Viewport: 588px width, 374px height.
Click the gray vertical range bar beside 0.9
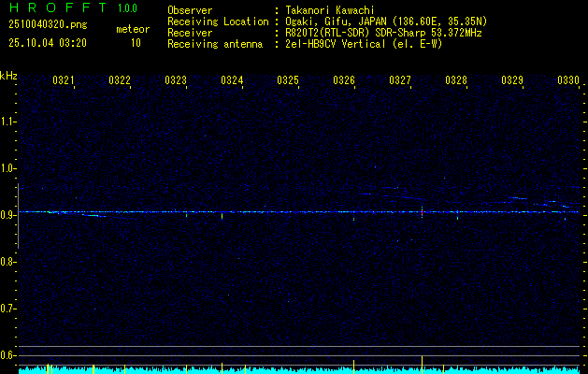(x=18, y=216)
